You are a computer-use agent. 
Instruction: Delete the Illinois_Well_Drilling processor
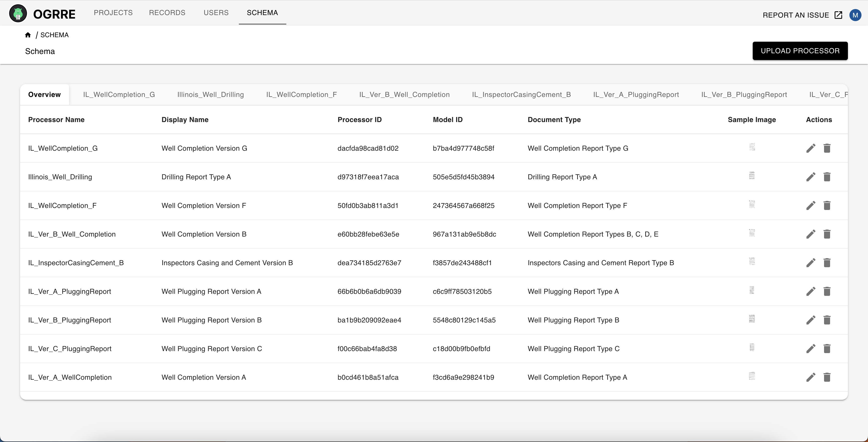point(827,177)
